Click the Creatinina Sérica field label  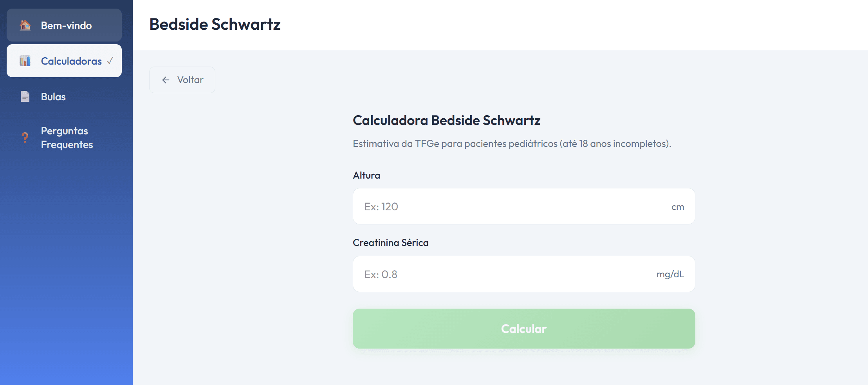click(390, 243)
